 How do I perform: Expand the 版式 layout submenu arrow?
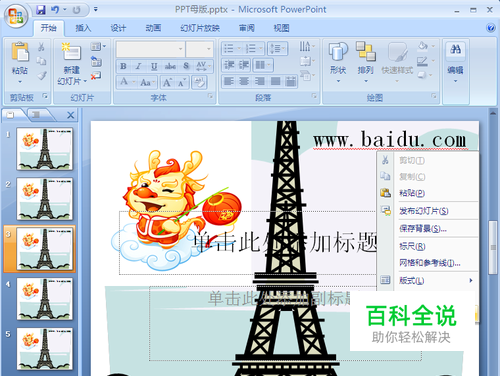coord(471,280)
